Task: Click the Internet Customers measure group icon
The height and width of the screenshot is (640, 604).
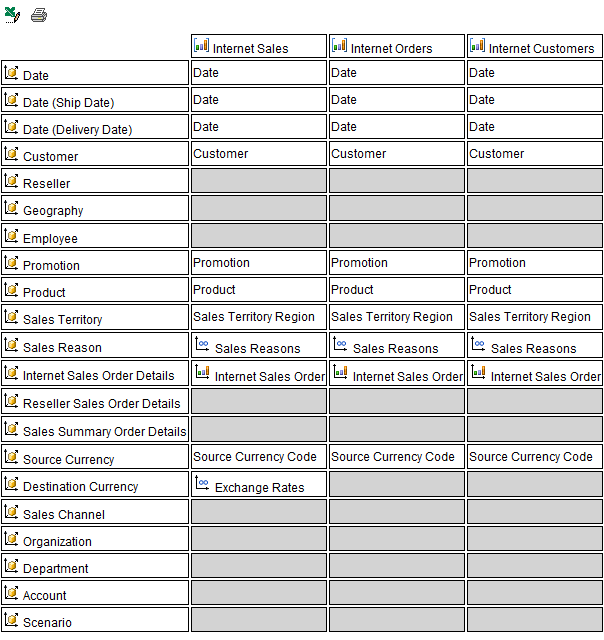Action: (477, 46)
